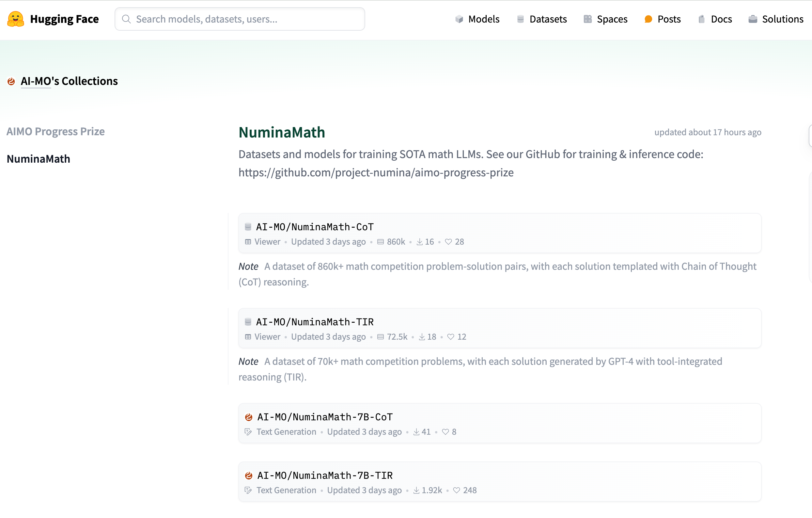The width and height of the screenshot is (812, 518).
Task: Click download icon next to 16
Action: 419,242
